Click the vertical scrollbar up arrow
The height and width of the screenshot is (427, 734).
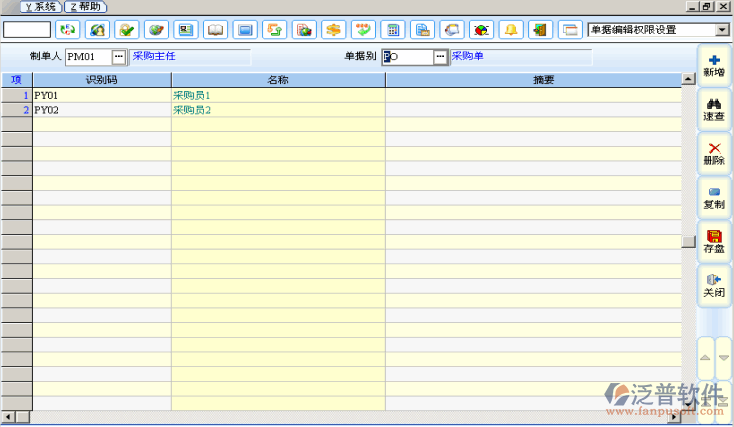pyautogui.click(x=688, y=79)
